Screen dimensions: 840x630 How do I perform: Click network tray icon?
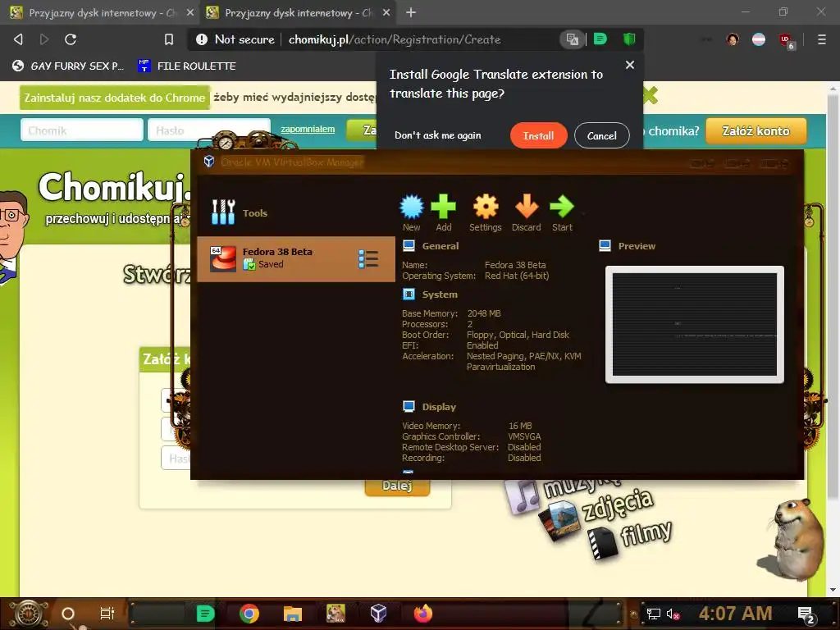click(x=653, y=614)
